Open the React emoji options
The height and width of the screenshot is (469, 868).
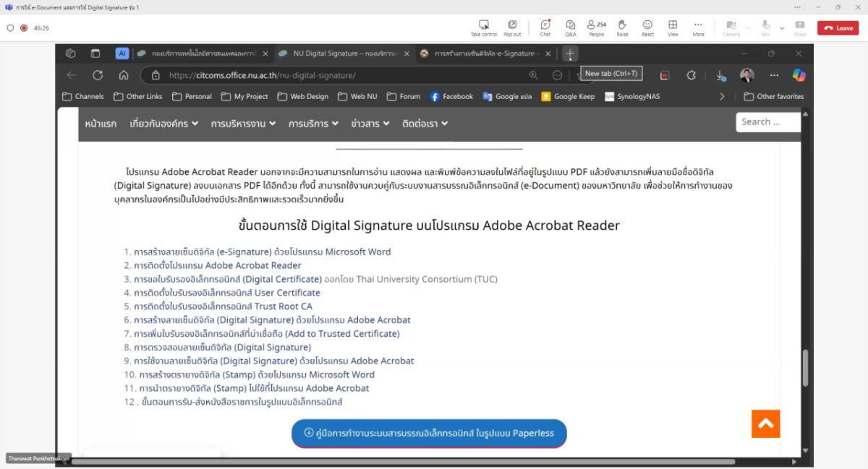coord(647,27)
